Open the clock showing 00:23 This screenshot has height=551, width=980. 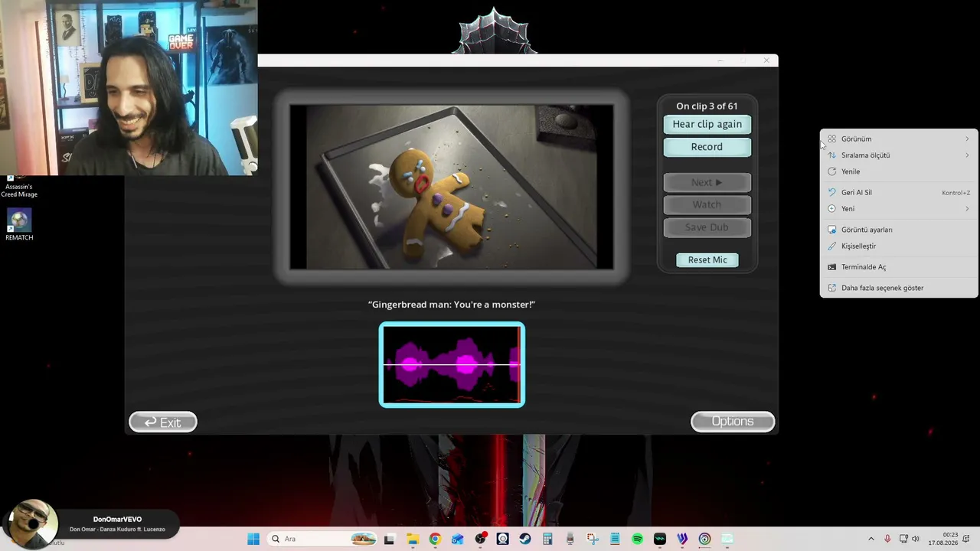pyautogui.click(x=943, y=539)
